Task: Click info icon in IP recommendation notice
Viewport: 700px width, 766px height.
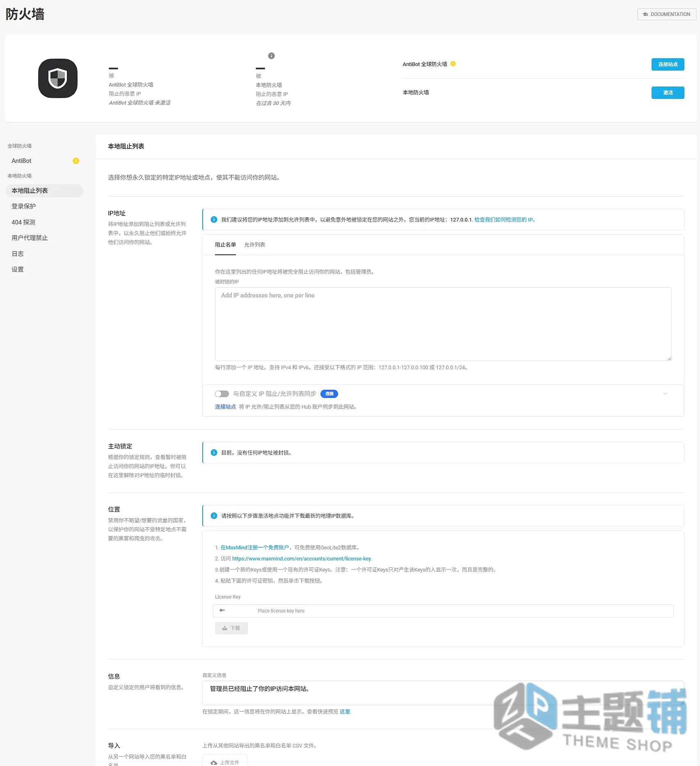Action: (x=214, y=220)
